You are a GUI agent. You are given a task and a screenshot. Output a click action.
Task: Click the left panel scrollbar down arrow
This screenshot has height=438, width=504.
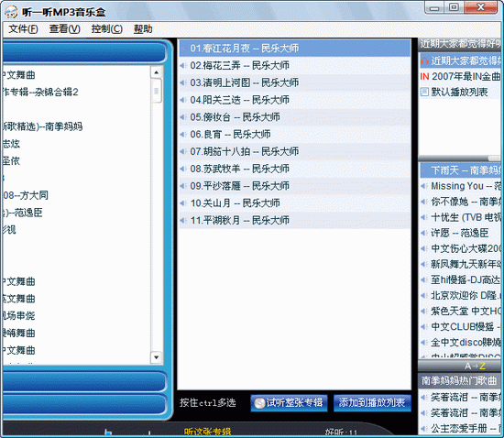point(156,357)
